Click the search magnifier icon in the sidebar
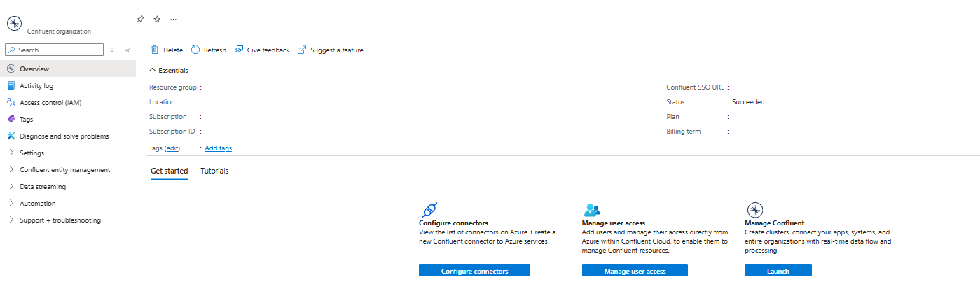Screen dimensions: 980x303 point(12,50)
